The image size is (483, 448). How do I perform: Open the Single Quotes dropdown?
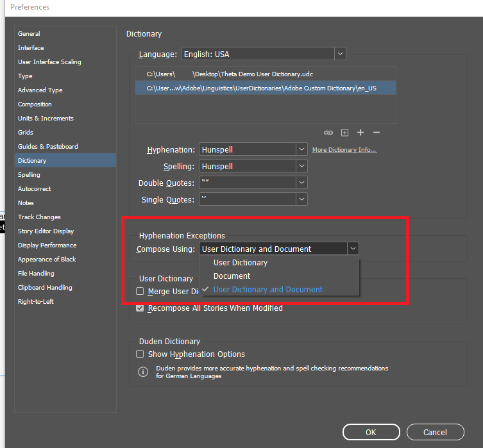pyautogui.click(x=301, y=199)
